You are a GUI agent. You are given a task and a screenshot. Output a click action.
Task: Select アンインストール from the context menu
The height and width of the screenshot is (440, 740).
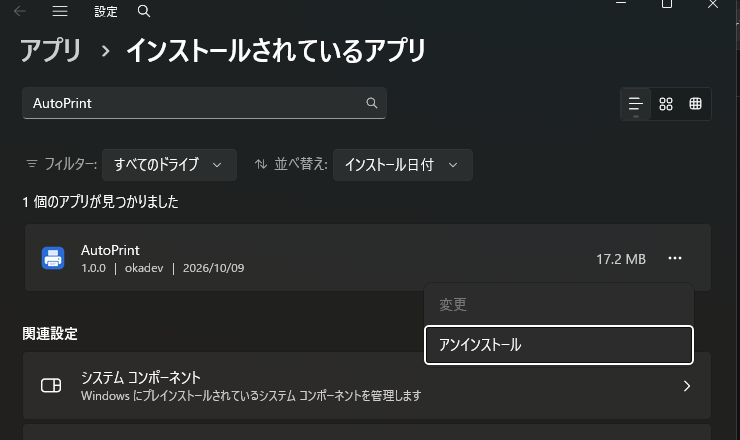click(x=559, y=345)
